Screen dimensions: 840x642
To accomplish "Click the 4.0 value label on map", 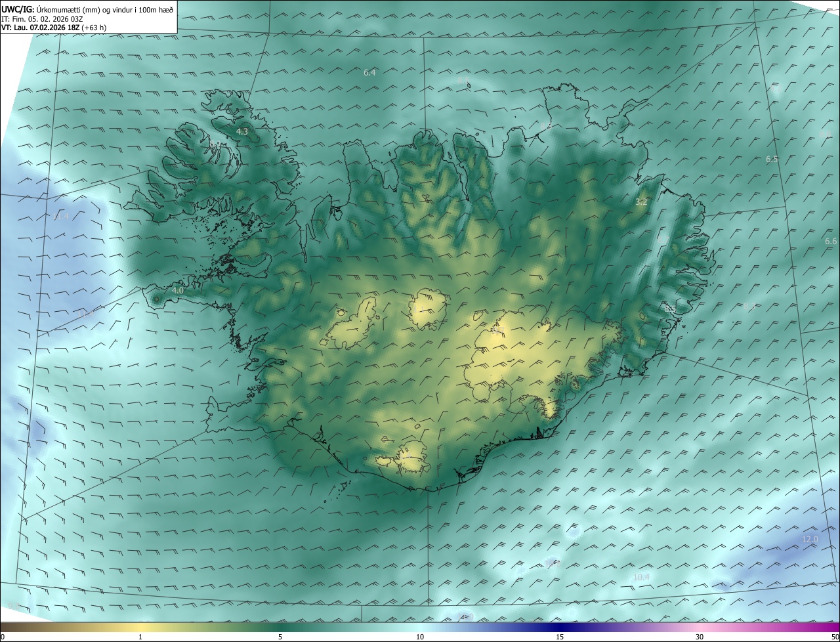I will coord(177,290).
